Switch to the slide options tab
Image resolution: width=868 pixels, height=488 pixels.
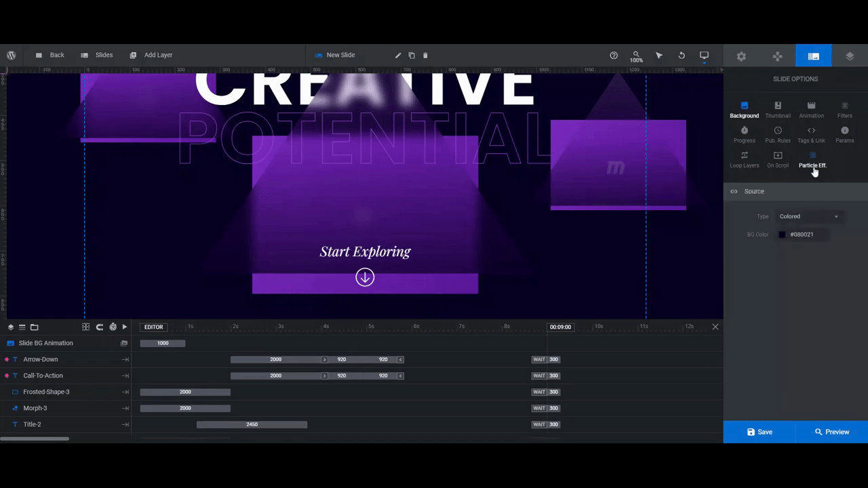click(814, 56)
